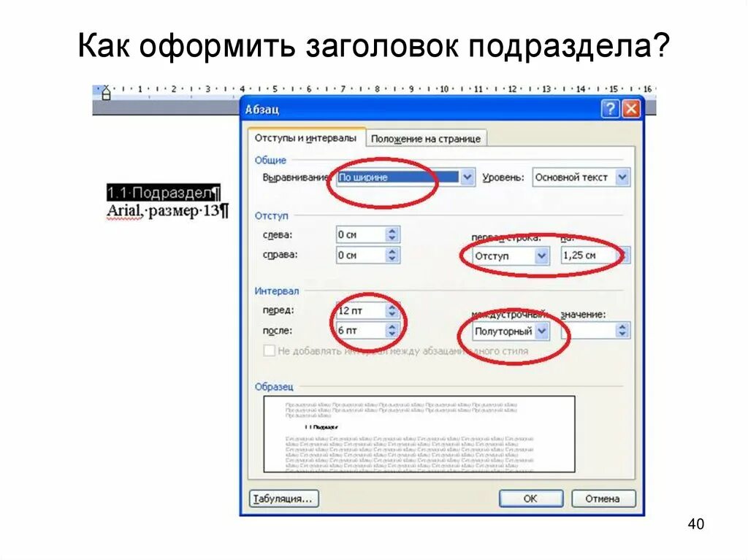Image resolution: width=748 pixels, height=560 pixels.
Task: Click the stepper arrows of the справа indent field
Action: [392, 256]
